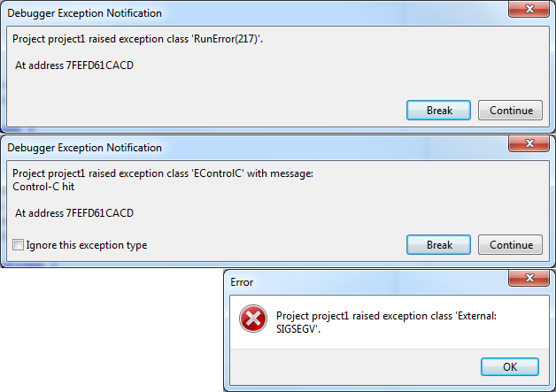Close the RunError(217) notification window
Screen dimensions: 556x392
click(x=527, y=12)
